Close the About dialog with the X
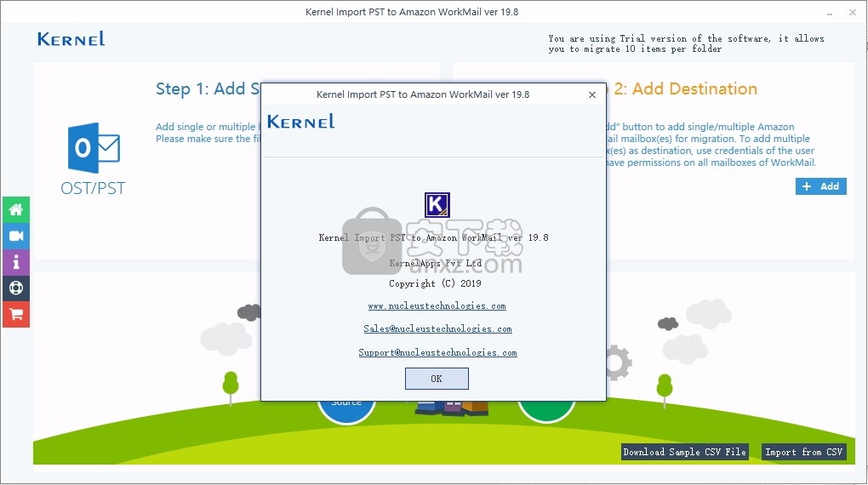Viewport: 868px width, 485px height. coord(591,94)
